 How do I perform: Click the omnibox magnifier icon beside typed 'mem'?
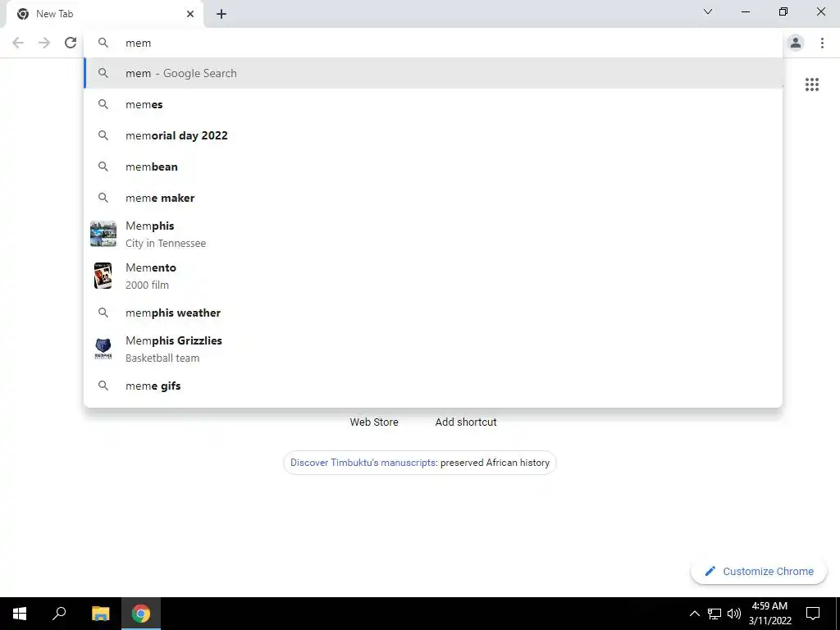point(103,43)
